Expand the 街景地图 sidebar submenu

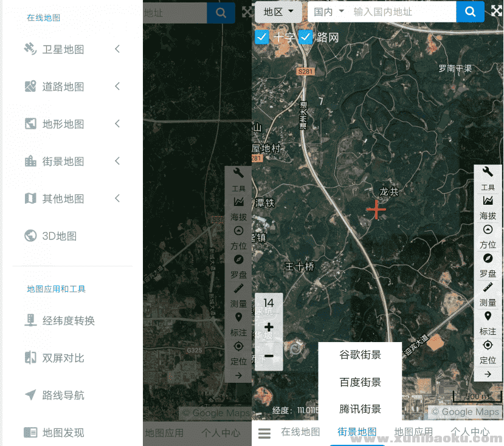coord(73,161)
